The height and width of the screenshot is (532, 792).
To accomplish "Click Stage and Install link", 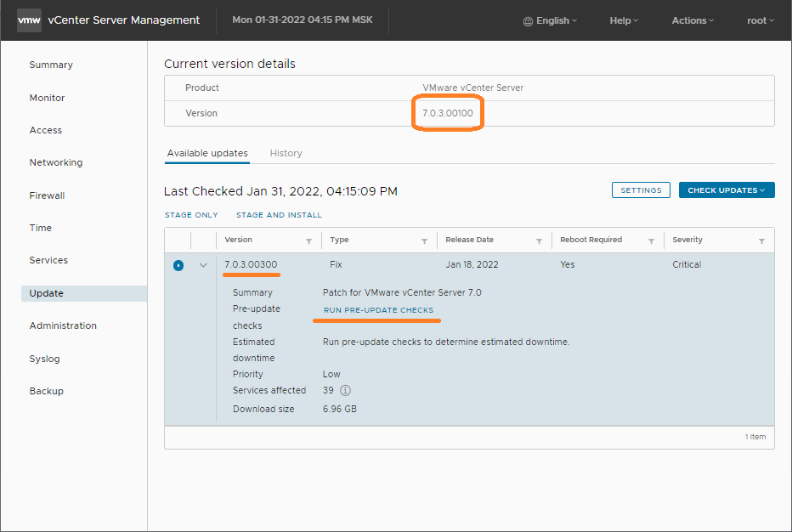I will tap(279, 215).
